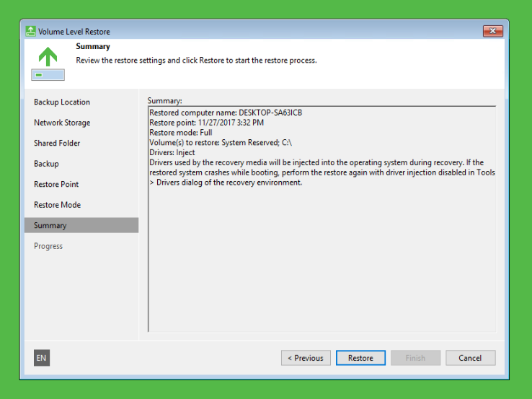
Task: Start the restore with Restore button
Action: [360, 358]
